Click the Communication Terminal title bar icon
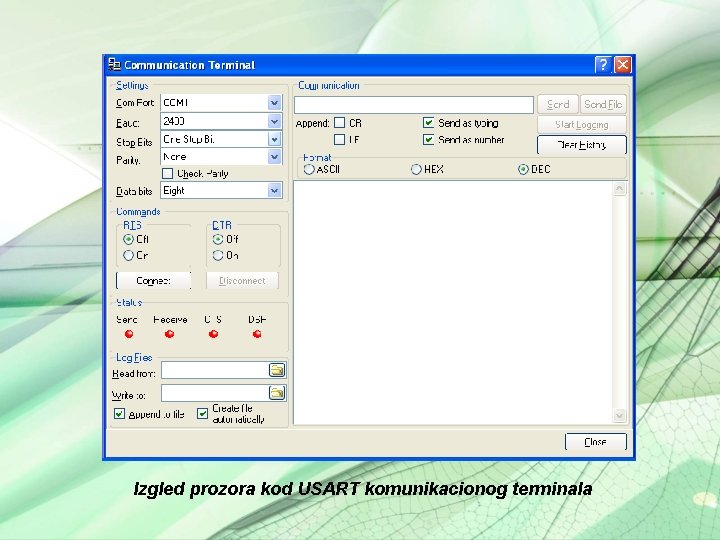The width and height of the screenshot is (720, 540). coord(114,65)
